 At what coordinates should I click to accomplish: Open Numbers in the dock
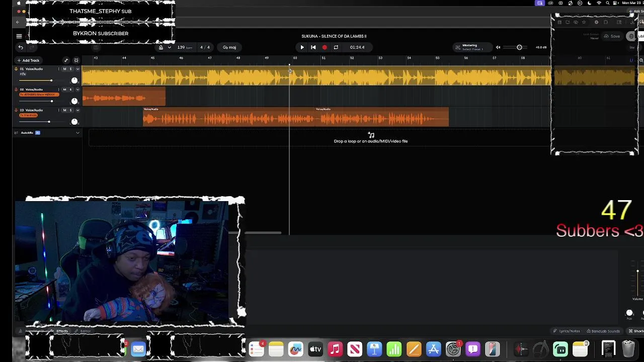point(394,348)
